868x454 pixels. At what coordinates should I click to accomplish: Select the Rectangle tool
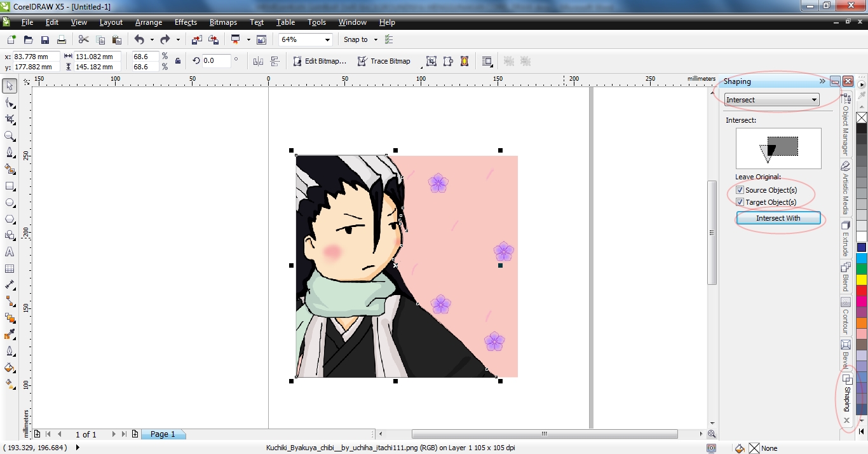pos(10,186)
